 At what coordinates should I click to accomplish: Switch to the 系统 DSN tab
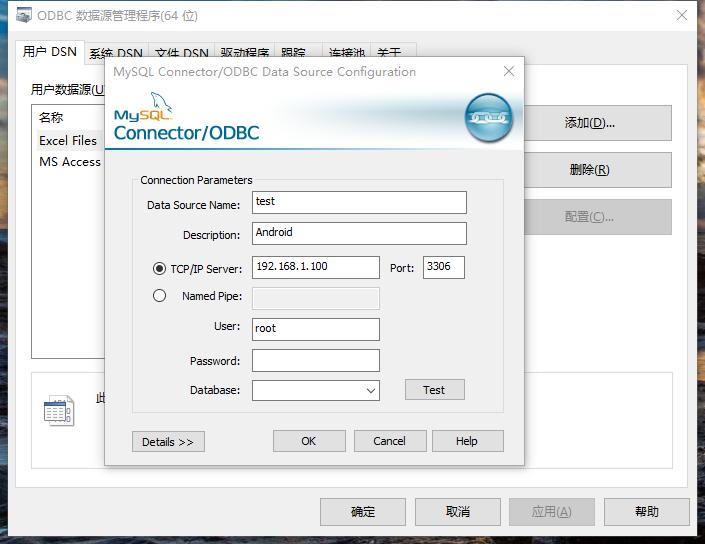(116, 54)
